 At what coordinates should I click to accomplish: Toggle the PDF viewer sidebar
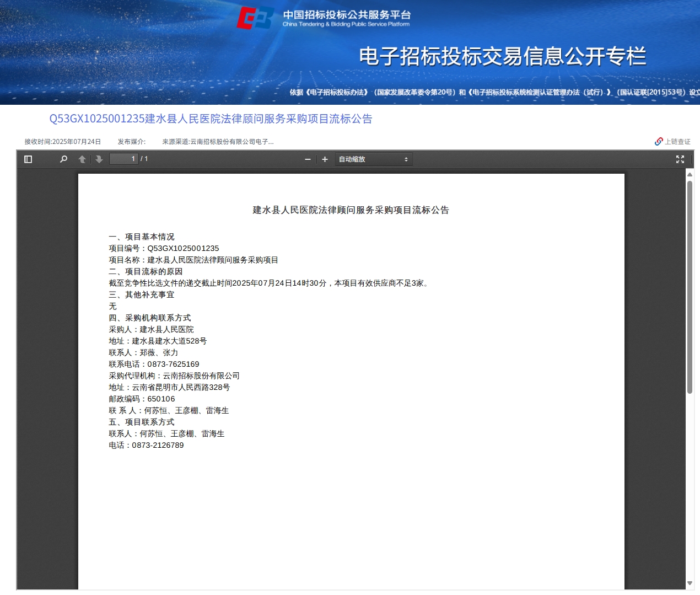coord(28,159)
